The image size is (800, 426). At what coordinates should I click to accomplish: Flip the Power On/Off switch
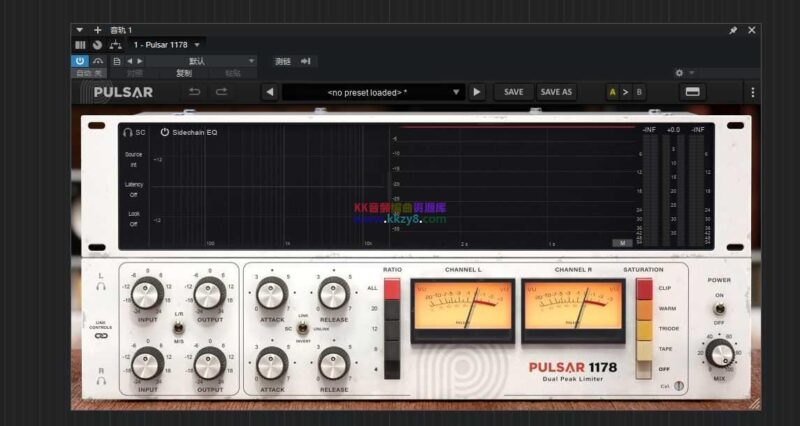coord(719,309)
